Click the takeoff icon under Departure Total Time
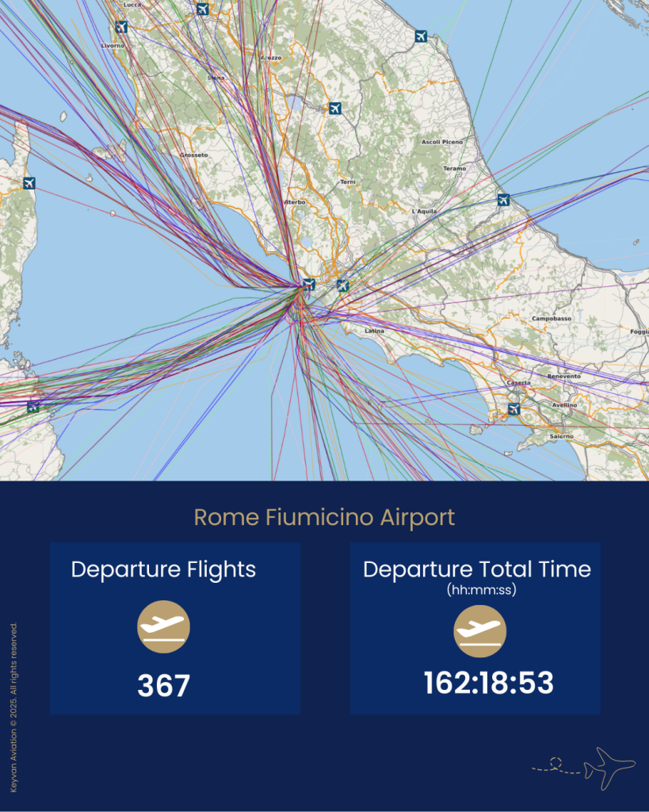The width and height of the screenshot is (649, 812). point(479,631)
